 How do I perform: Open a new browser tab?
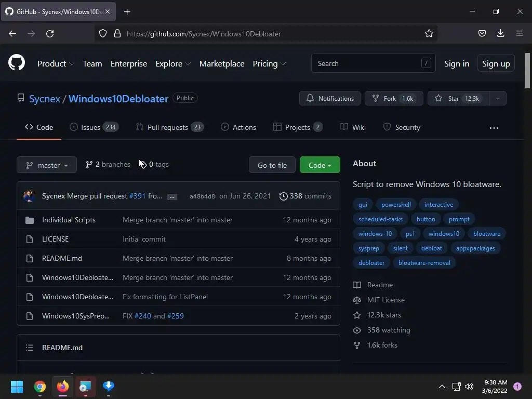pos(127,12)
